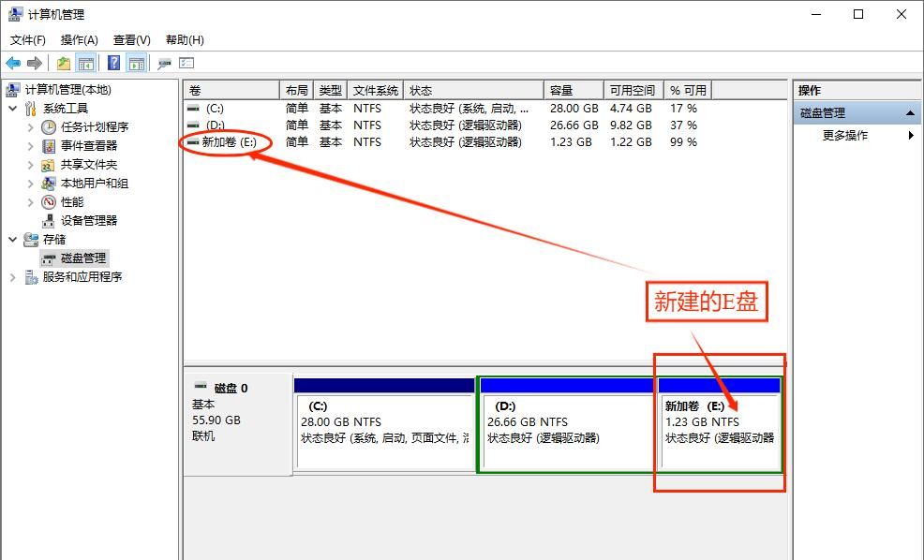Sort by the 布局 column header
This screenshot has width=924, height=560.
(x=296, y=90)
